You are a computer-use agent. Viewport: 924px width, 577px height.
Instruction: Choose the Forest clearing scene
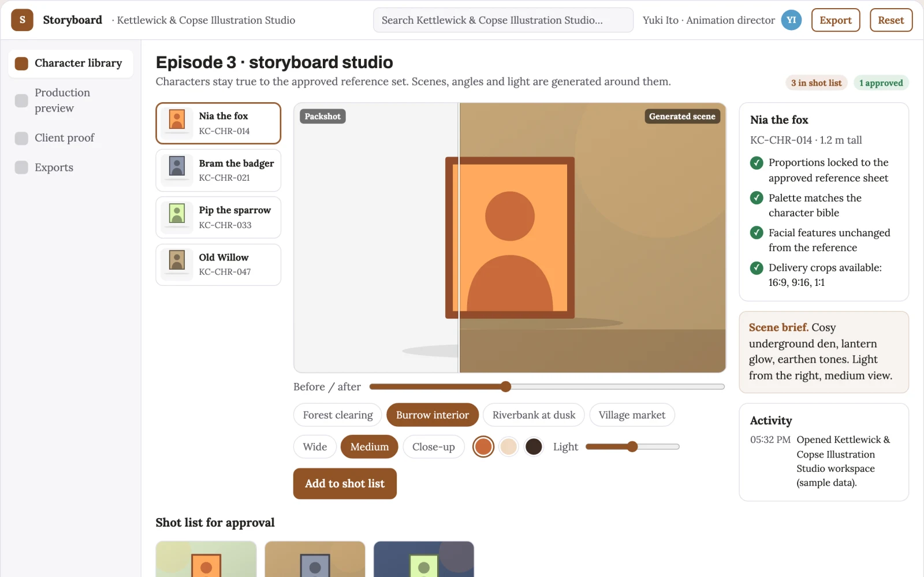tap(338, 415)
